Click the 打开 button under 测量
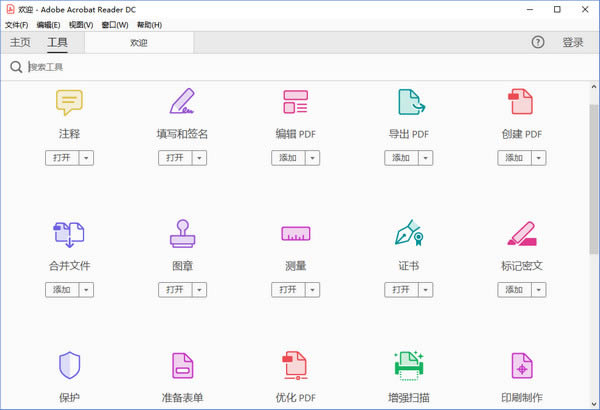Screen dimensions: 600x410 288,290
